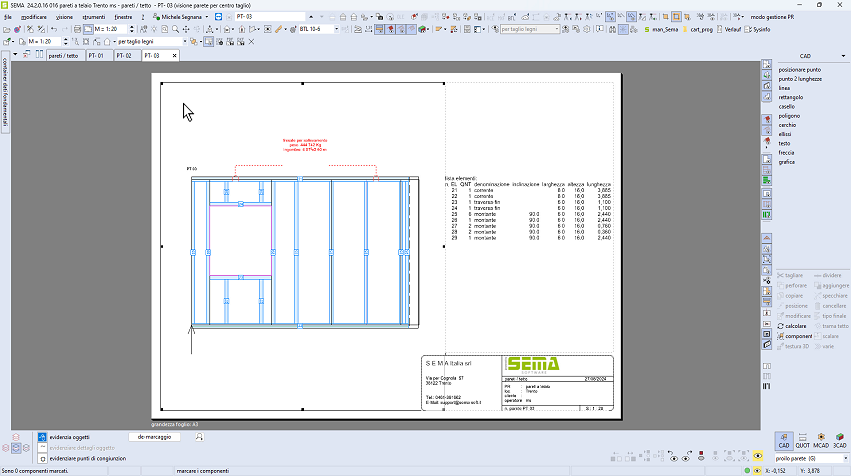Switch to 3CAD mode icon
This screenshot has height=476, width=851.
[840, 441]
